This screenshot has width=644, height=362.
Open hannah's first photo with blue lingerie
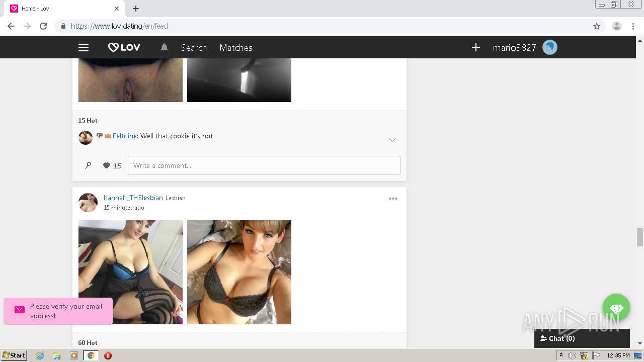(130, 272)
